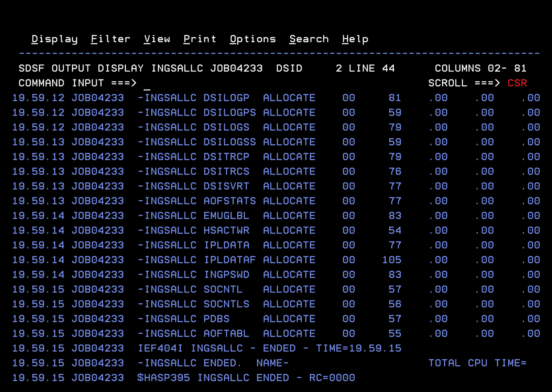
Task: Click the COLUMNS 02- 81 indicator
Action: tap(480, 68)
